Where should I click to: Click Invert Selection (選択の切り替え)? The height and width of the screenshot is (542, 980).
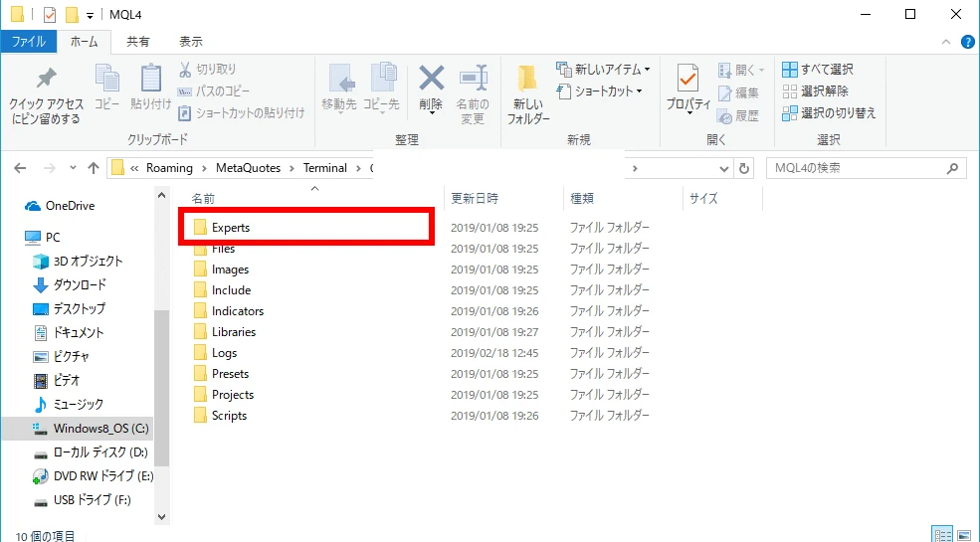pyautogui.click(x=829, y=113)
